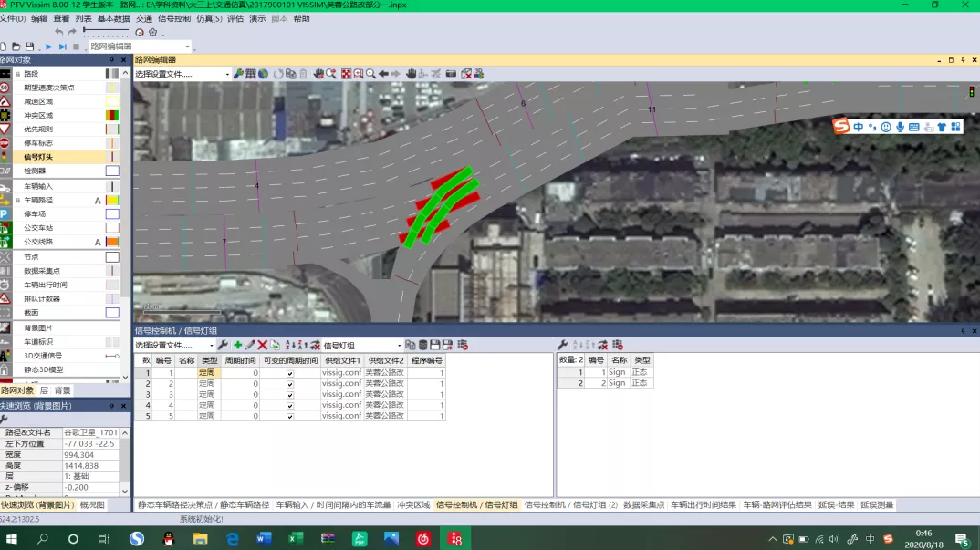Click the 宽度 value field 994.304
This screenshot has height=550, width=980.
pos(90,455)
